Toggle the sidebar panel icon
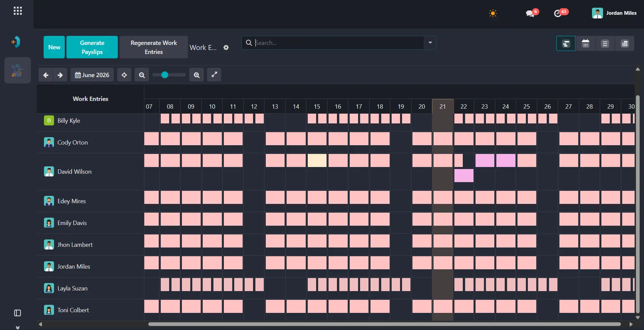Image resolution: width=644 pixels, height=330 pixels. [17, 313]
